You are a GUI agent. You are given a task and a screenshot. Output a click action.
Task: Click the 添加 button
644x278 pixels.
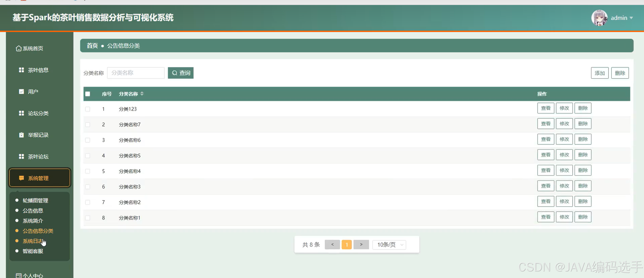point(600,73)
